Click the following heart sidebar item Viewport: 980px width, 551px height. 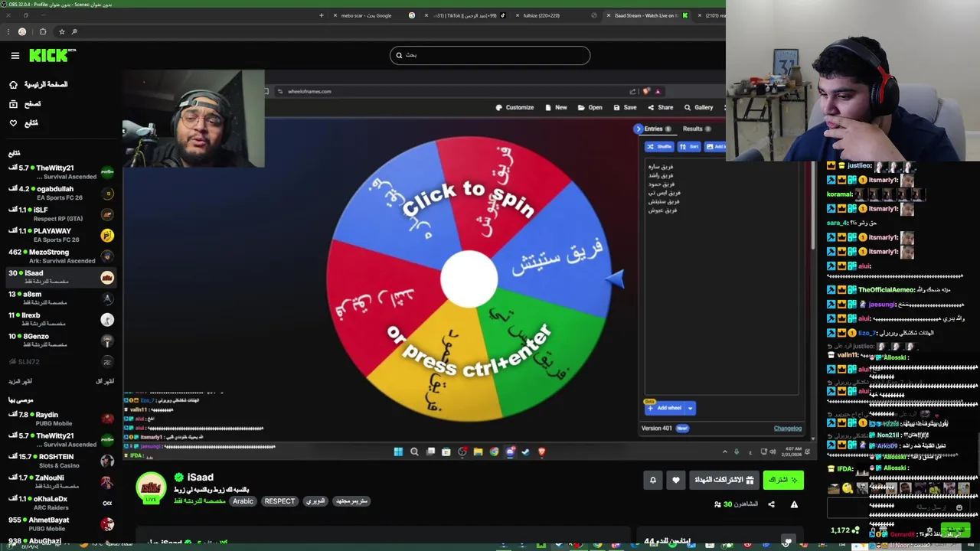23,122
